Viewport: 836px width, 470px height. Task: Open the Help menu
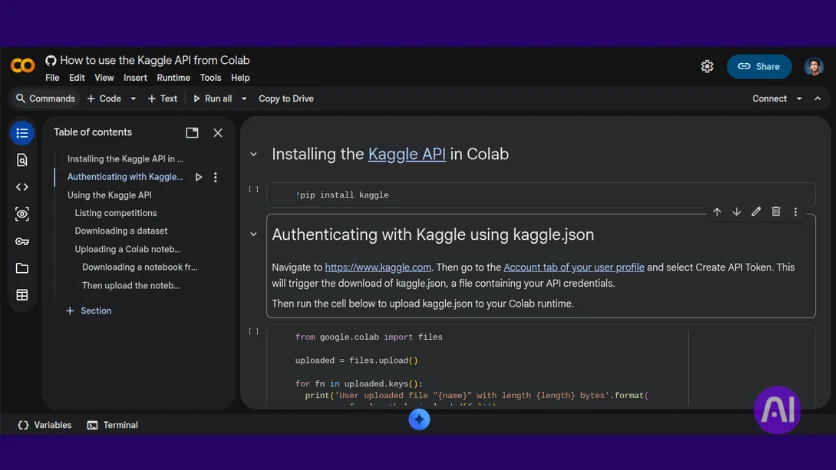[x=240, y=78]
